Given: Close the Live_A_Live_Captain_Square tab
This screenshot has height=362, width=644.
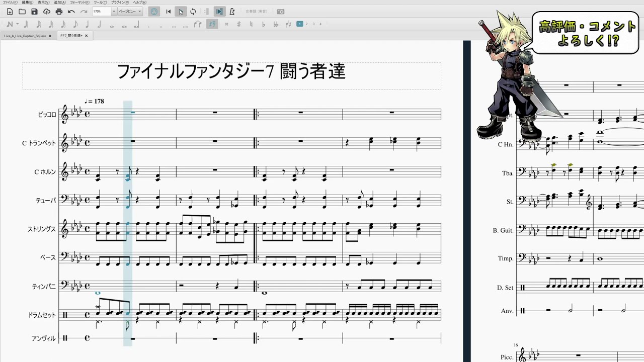Looking at the screenshot, I should pos(50,36).
